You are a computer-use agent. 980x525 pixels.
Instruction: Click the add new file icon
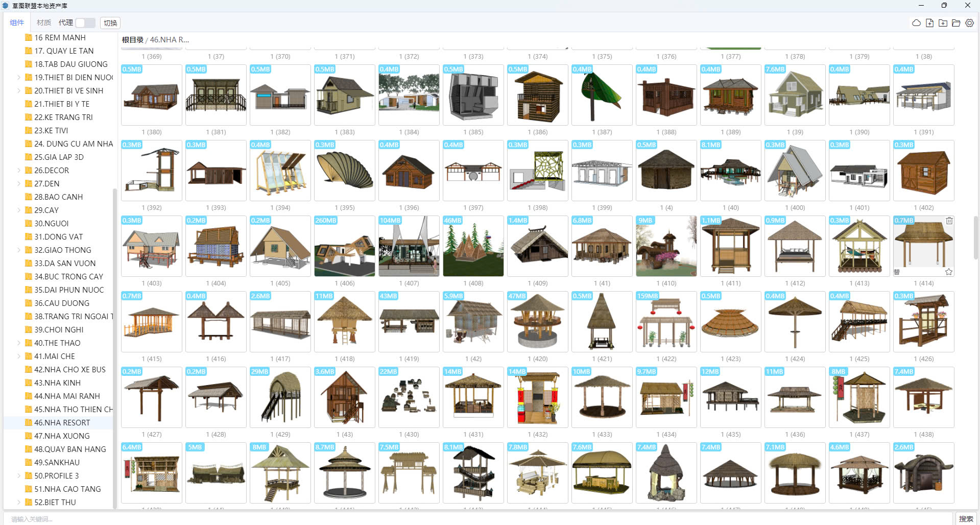point(929,23)
